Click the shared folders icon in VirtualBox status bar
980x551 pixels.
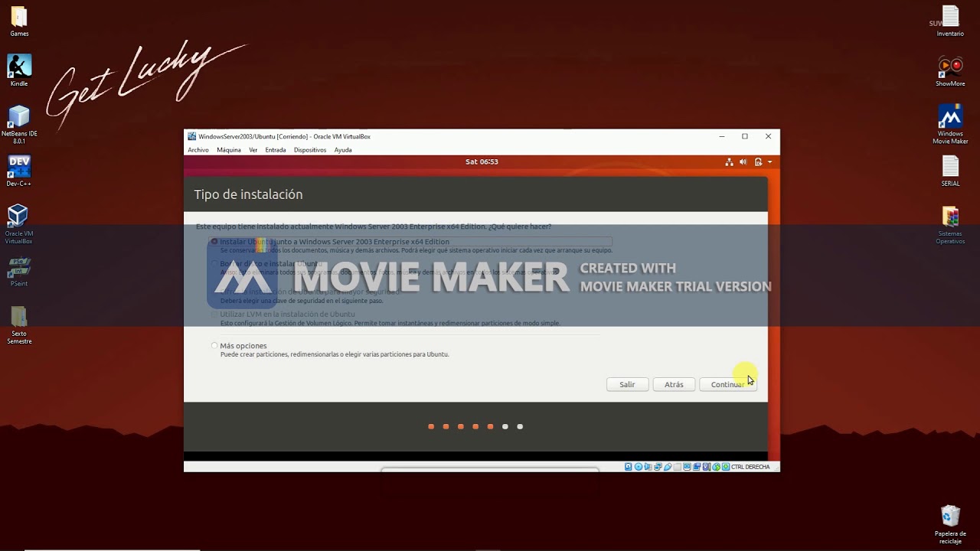[678, 466]
